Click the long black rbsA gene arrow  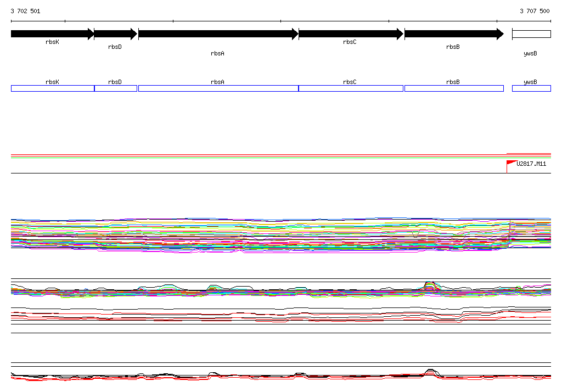(218, 34)
